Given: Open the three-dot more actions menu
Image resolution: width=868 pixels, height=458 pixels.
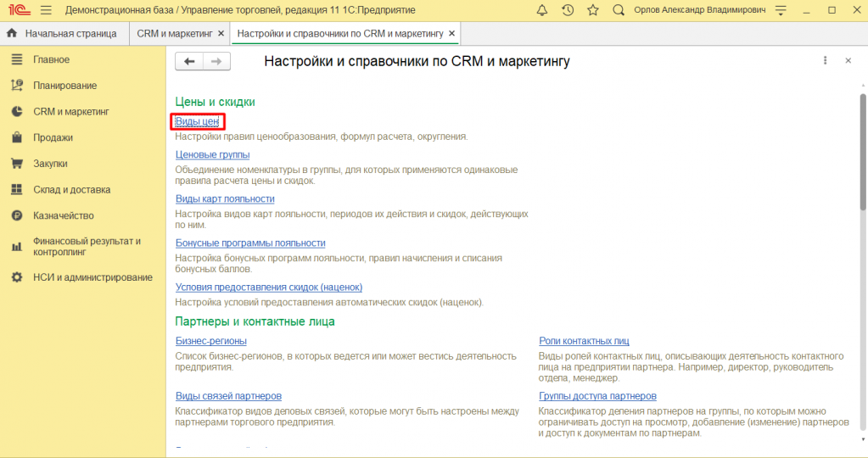Looking at the screenshot, I should coord(825,61).
